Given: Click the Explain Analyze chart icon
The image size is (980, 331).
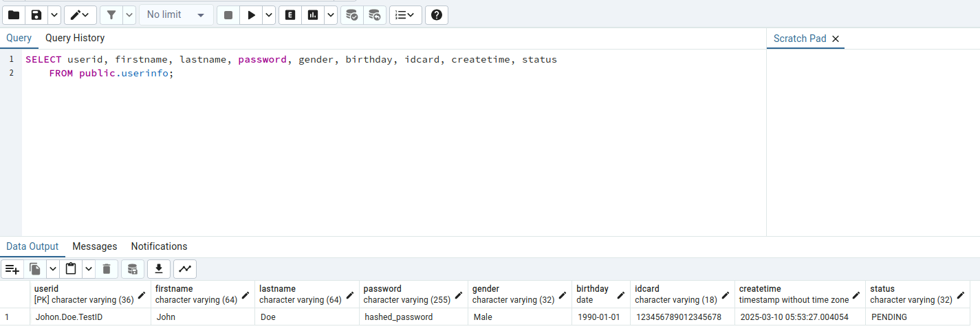Looking at the screenshot, I should pos(313,14).
